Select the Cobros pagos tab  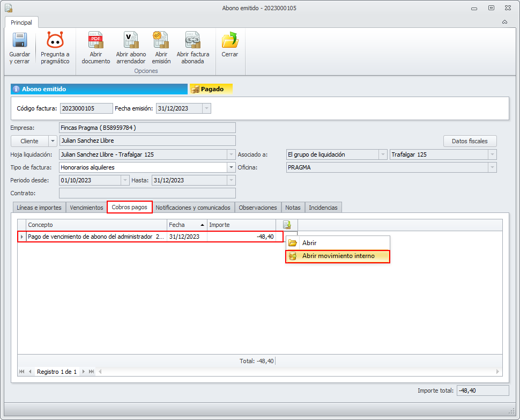point(129,207)
